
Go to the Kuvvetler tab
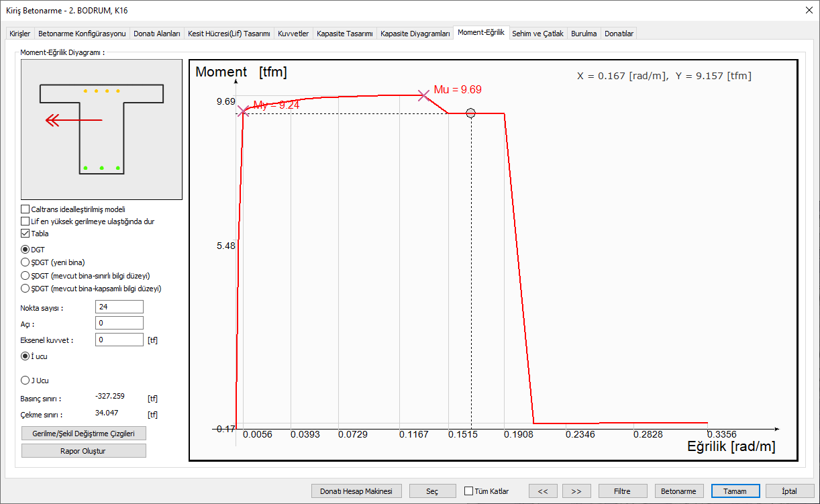pyautogui.click(x=293, y=34)
